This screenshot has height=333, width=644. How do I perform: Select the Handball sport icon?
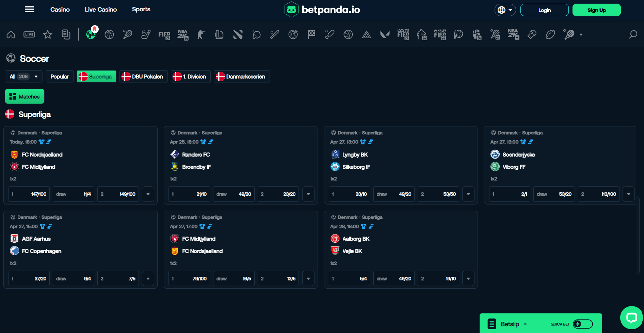click(458, 34)
